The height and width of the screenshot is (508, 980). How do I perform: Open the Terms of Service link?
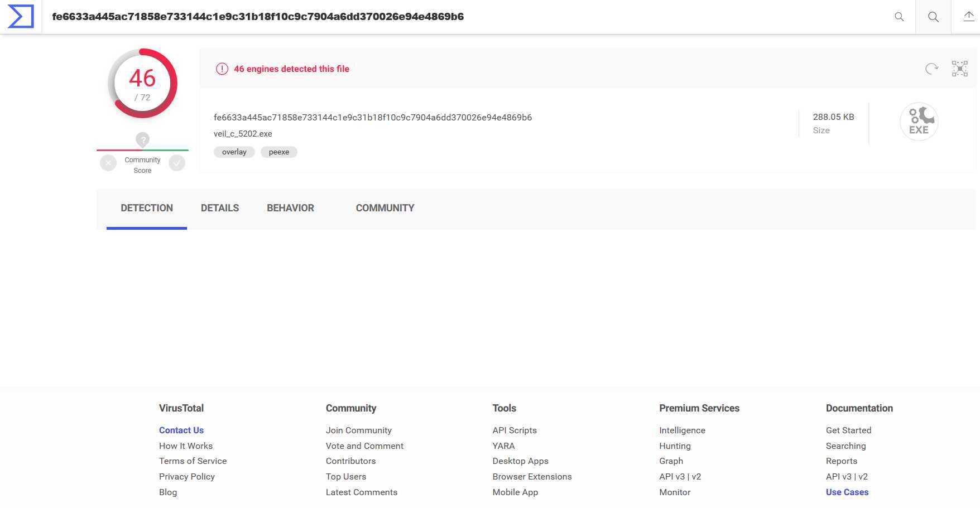coord(193,461)
